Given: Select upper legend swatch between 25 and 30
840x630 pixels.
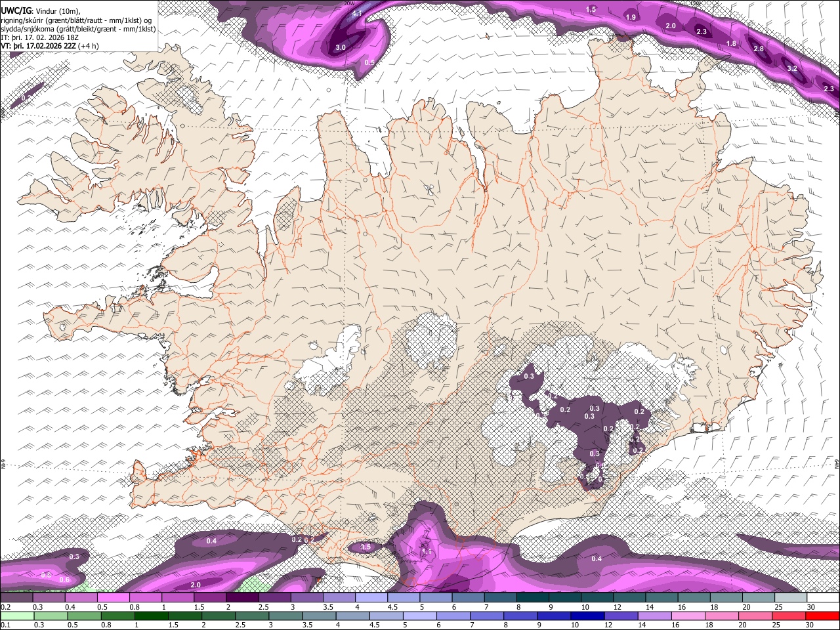Looking at the screenshot, I should tap(791, 598).
